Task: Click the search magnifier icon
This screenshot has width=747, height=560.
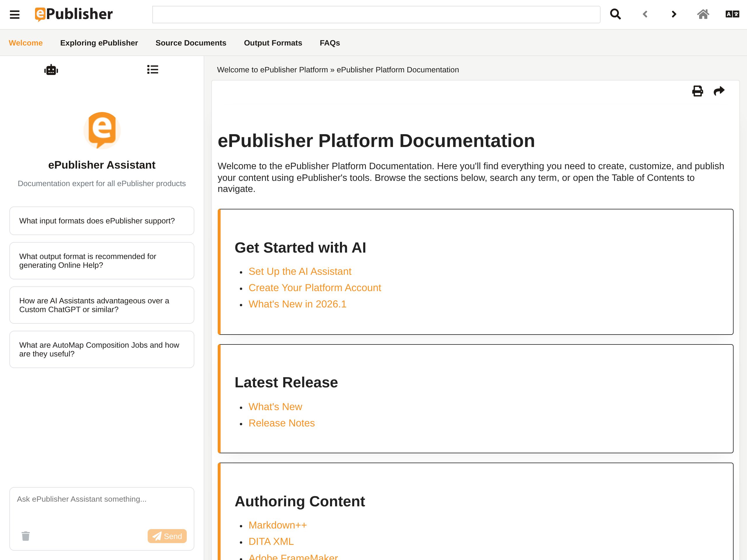Action: click(x=615, y=14)
